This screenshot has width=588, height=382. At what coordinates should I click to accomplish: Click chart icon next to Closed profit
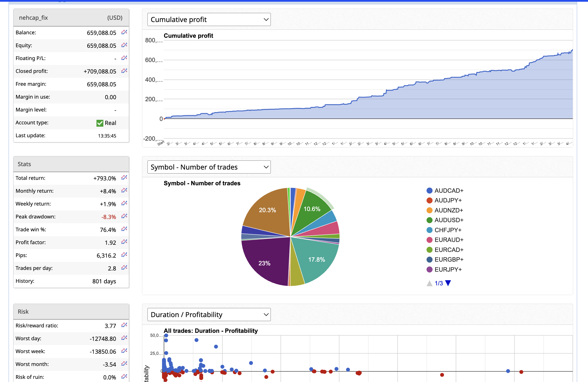124,71
